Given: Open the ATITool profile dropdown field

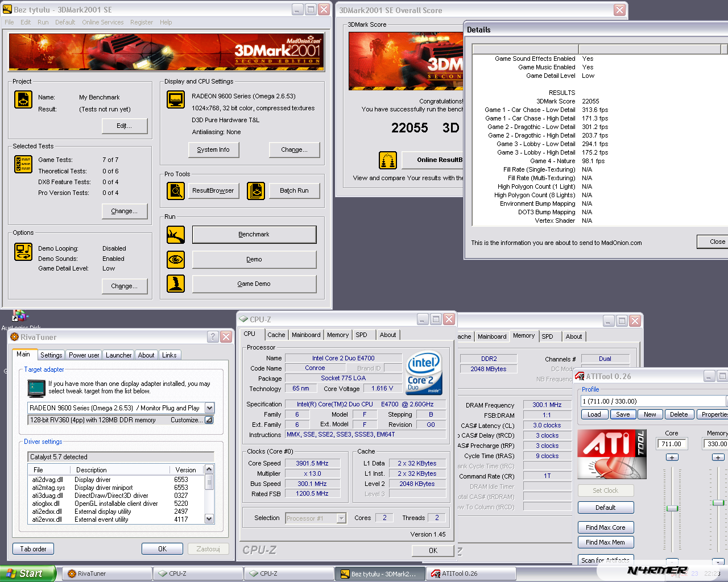Looking at the screenshot, I should click(x=653, y=401).
